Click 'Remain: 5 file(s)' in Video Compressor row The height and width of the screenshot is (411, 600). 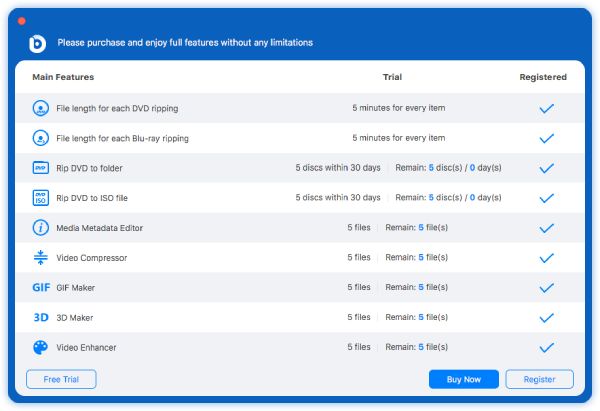(x=417, y=257)
